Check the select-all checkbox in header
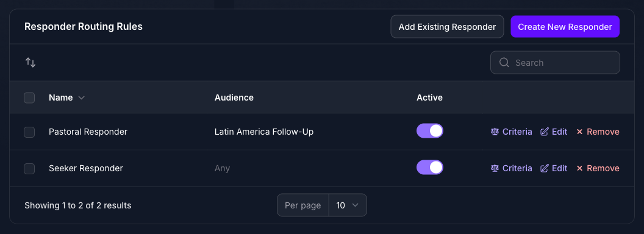This screenshot has height=234, width=644. tap(29, 97)
